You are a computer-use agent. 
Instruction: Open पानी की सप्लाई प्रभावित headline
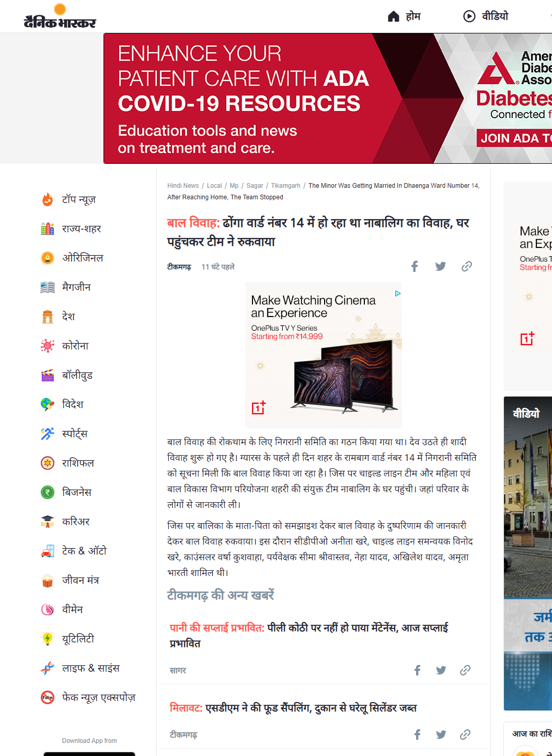click(309, 635)
